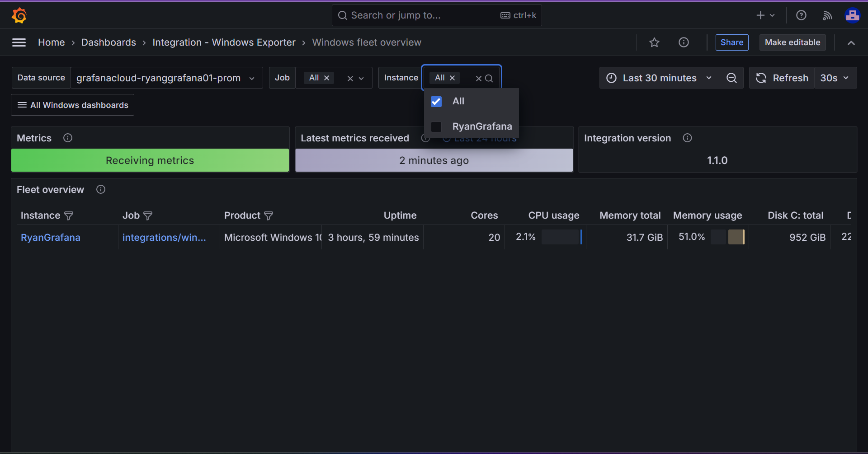Show info for Integration version panel
Screen dimensions: 868x454
coord(687,138)
